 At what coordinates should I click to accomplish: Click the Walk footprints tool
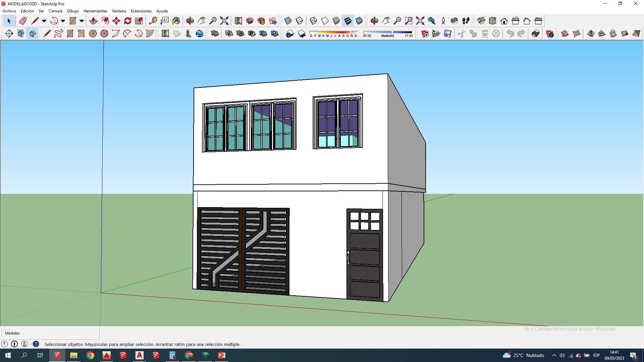click(x=466, y=21)
